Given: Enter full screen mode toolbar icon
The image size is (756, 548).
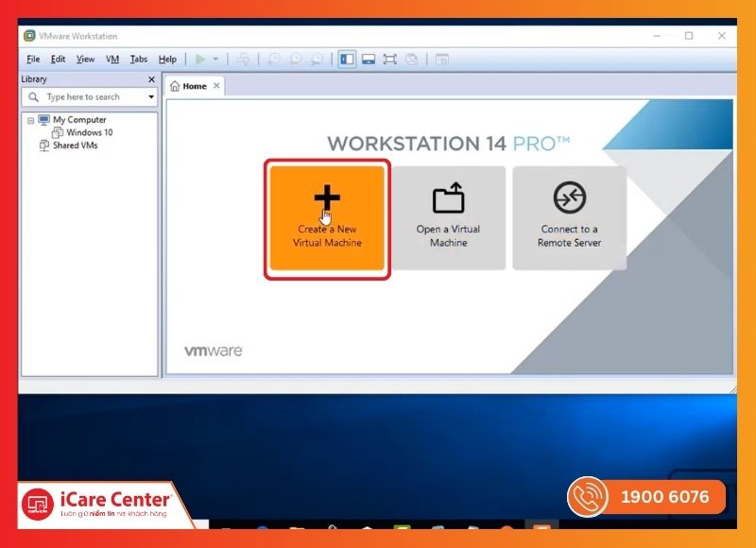Looking at the screenshot, I should click(x=389, y=60).
